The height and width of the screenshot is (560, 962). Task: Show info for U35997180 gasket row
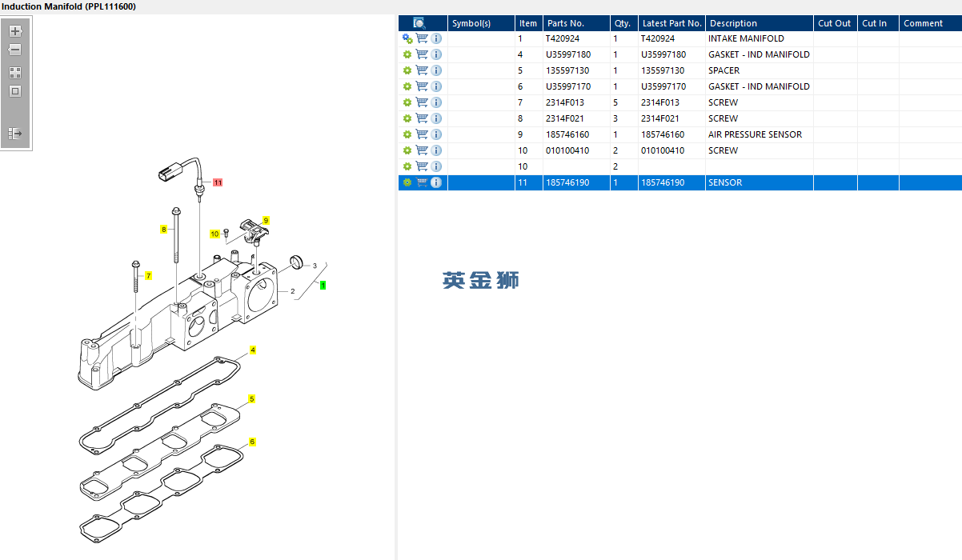click(x=436, y=54)
